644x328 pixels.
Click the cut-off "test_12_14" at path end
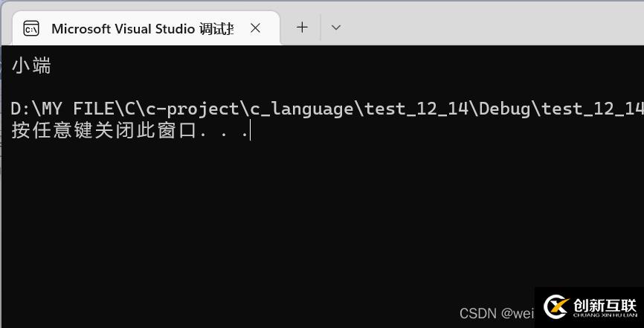click(592, 109)
